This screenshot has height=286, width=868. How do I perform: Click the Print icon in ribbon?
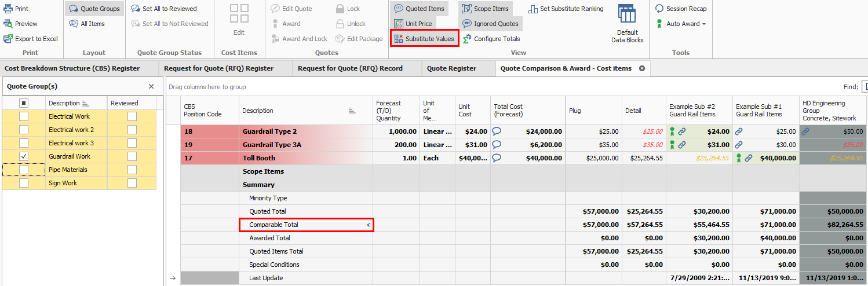tap(8, 9)
